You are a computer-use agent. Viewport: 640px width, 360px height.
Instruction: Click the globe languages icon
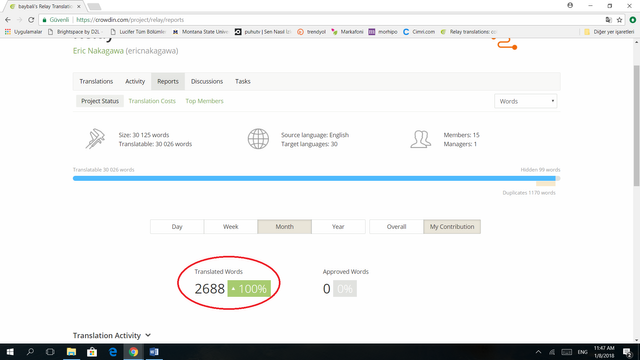pos(258,139)
